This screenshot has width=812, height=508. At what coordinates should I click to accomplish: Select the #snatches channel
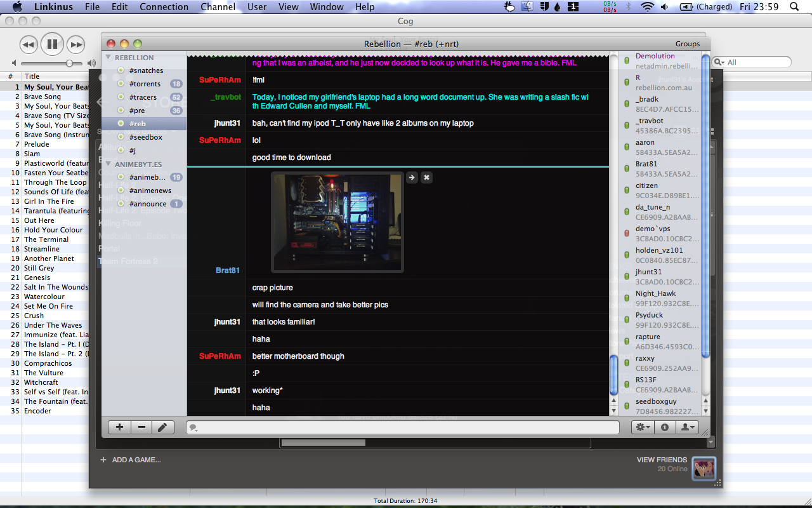pos(144,70)
